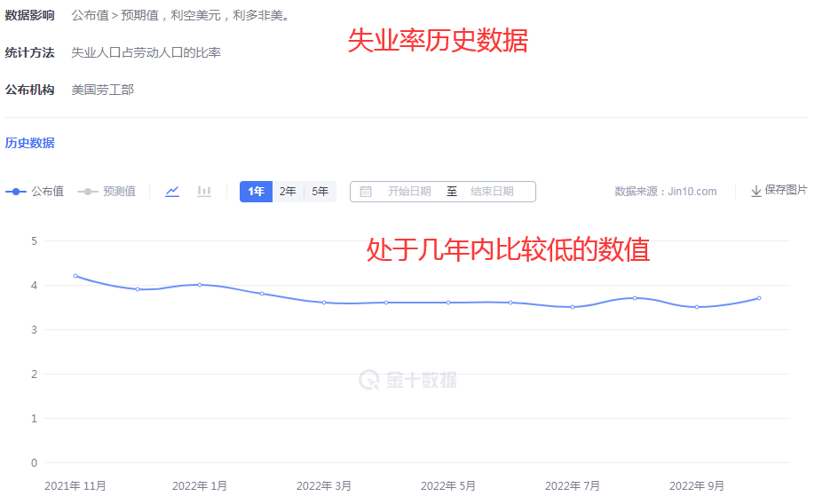Image resolution: width=815 pixels, height=504 pixels.
Task: Click the 公布机构 label
Action: pyautogui.click(x=29, y=90)
